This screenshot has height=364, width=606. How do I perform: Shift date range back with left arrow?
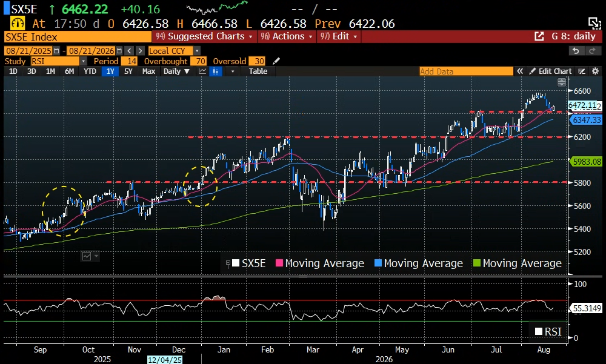[x=130, y=51]
